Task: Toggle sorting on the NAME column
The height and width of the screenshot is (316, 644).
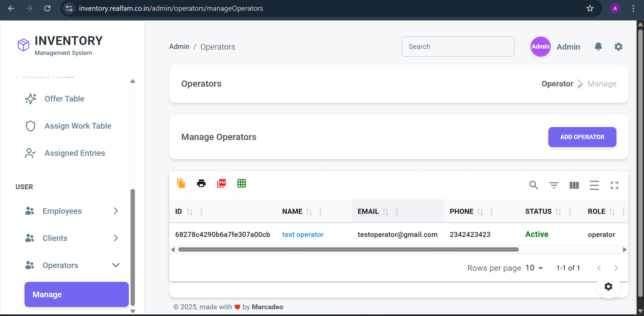Action: [x=309, y=212]
